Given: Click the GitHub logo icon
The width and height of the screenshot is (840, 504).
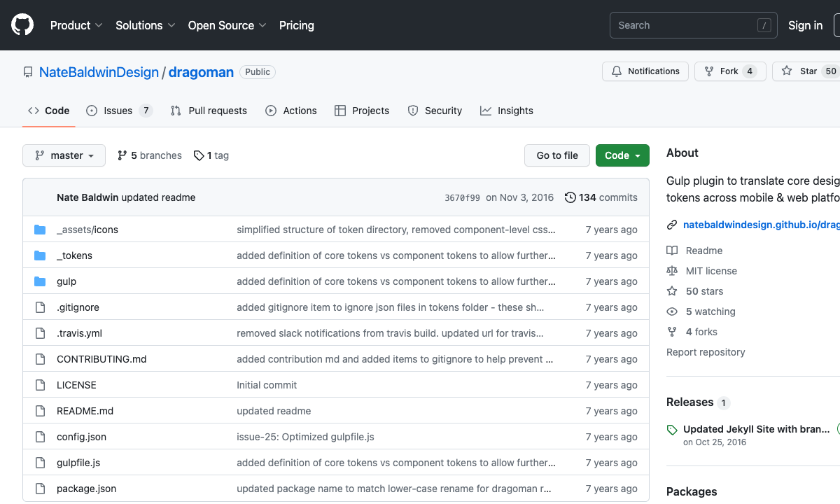Looking at the screenshot, I should 22,25.
